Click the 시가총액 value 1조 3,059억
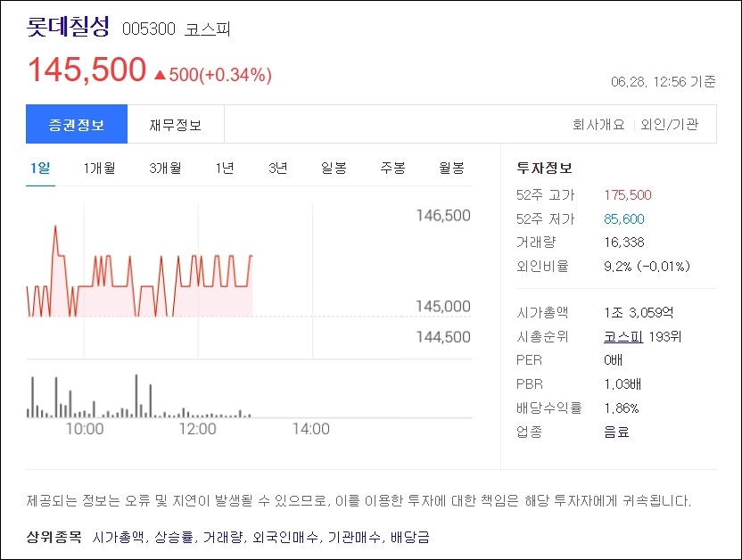Viewport: 742px width, 560px height. [x=639, y=313]
